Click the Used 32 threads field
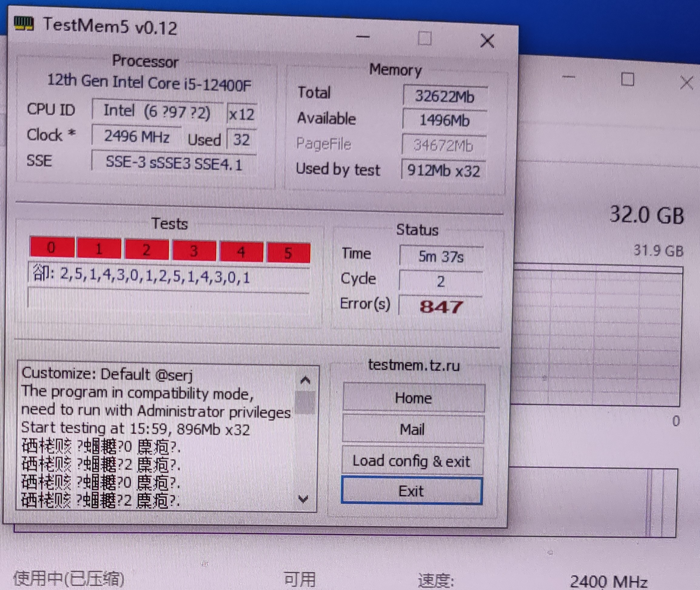Screen dimensions: 700x590 242,139
